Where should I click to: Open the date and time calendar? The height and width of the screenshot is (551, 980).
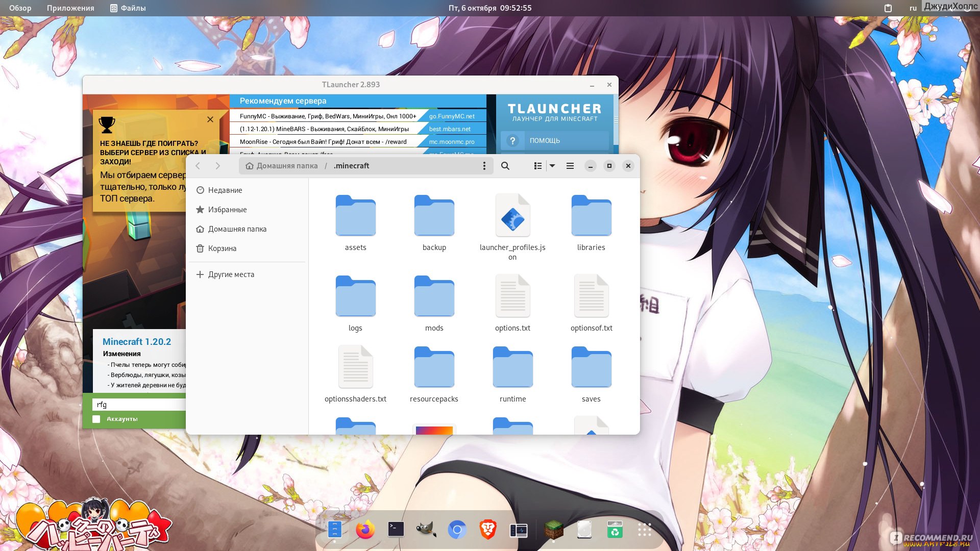click(490, 8)
